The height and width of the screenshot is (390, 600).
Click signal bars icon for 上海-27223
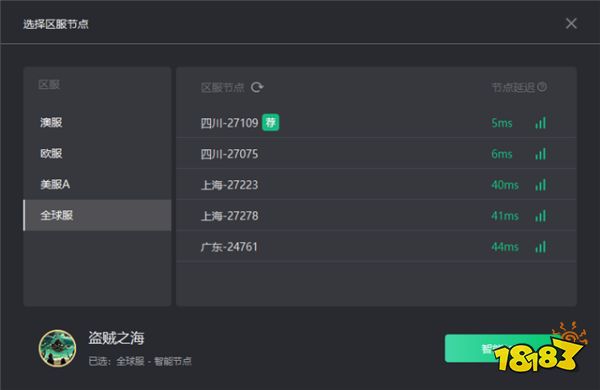coord(541,185)
